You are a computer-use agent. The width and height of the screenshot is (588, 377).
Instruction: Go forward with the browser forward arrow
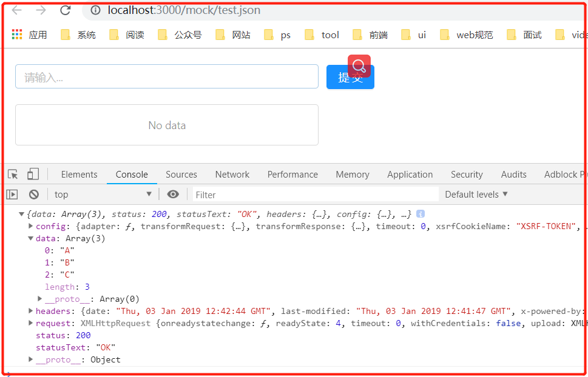[41, 10]
